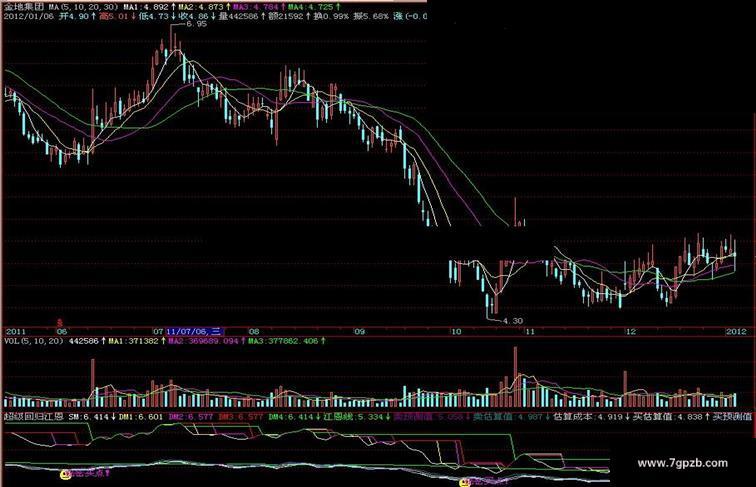The width and height of the screenshot is (756, 487).
Task: Click the right smiley buy-point marker
Action: (x=464, y=482)
